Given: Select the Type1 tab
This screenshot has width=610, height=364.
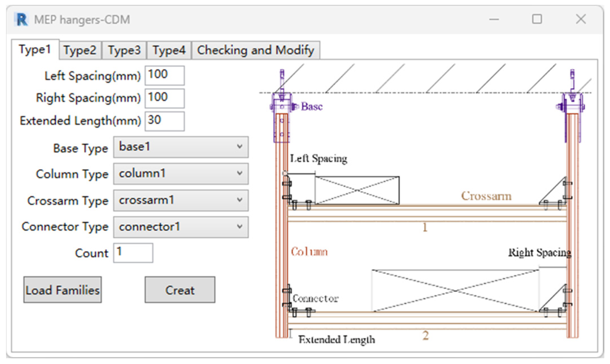Looking at the screenshot, I should (x=35, y=49).
